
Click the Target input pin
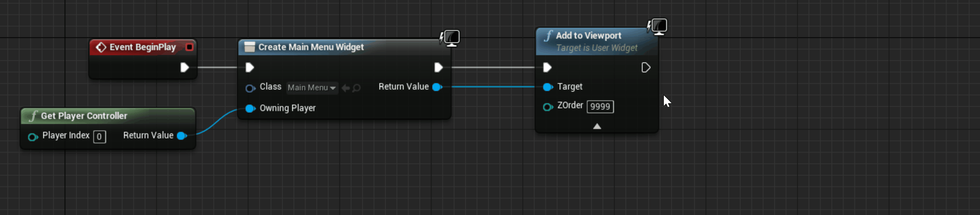(x=547, y=87)
